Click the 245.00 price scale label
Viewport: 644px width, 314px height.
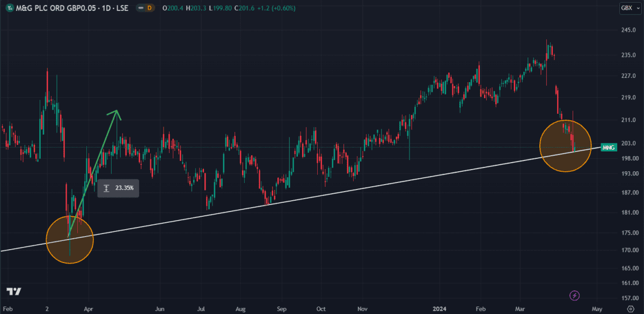[629, 30]
